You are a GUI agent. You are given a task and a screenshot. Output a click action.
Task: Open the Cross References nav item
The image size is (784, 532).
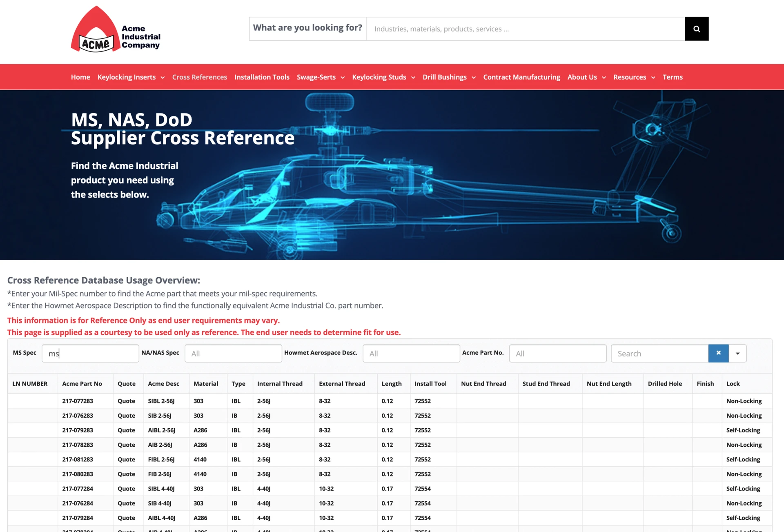click(200, 77)
